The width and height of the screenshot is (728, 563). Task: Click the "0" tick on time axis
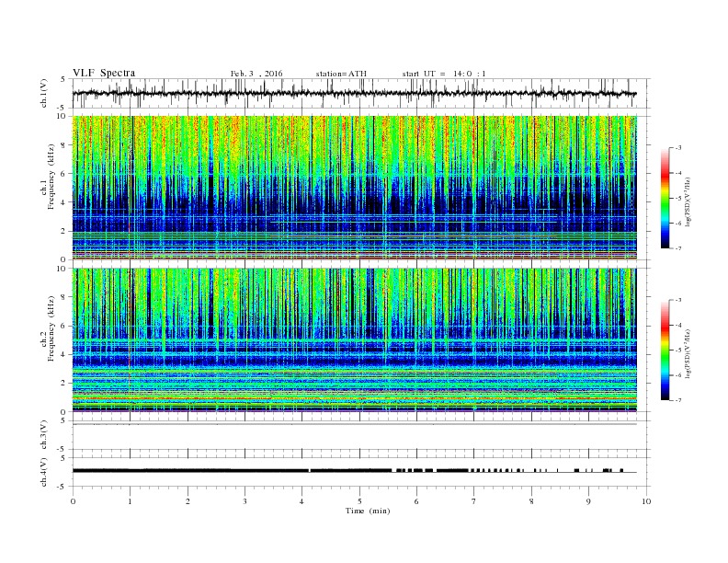click(73, 501)
